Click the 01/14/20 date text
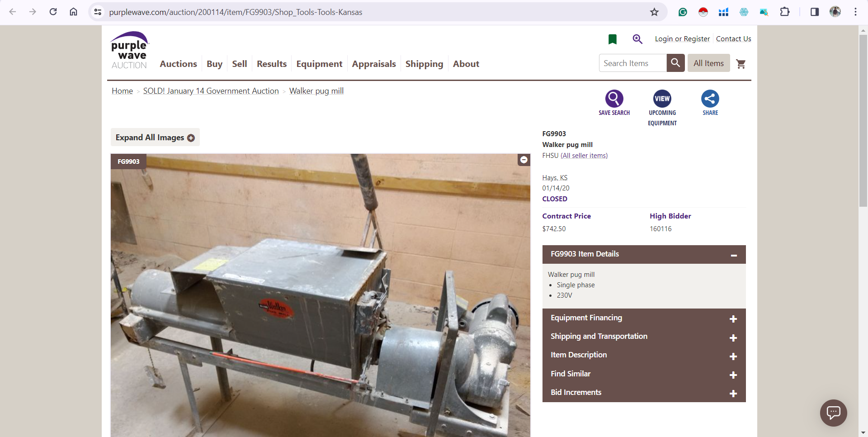The height and width of the screenshot is (437, 868). (556, 188)
